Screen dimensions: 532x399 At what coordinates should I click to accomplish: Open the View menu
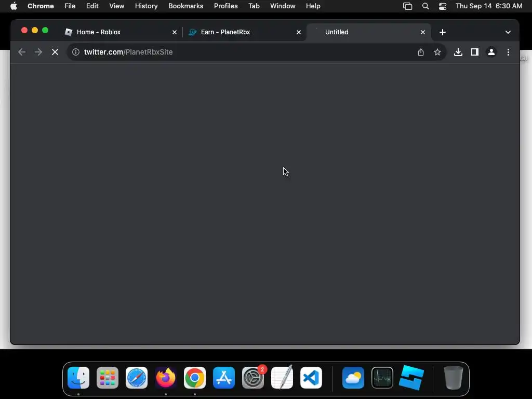click(117, 6)
